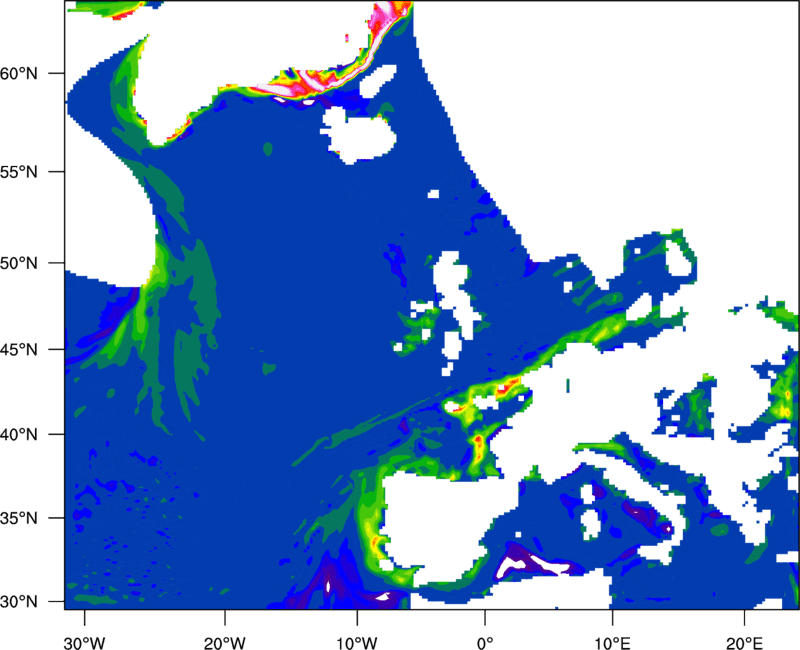Click the 45°N latitude label
This screenshot has height=650, width=800.
tap(19, 350)
